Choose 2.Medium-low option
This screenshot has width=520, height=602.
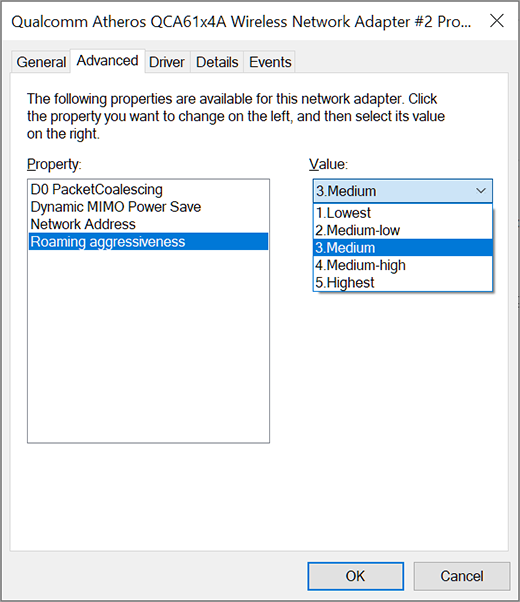[x=402, y=230]
